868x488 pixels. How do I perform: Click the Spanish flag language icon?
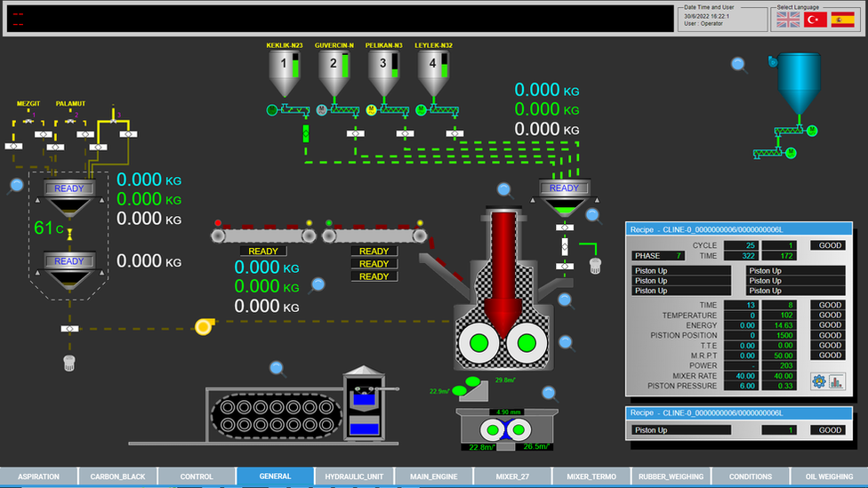click(842, 20)
